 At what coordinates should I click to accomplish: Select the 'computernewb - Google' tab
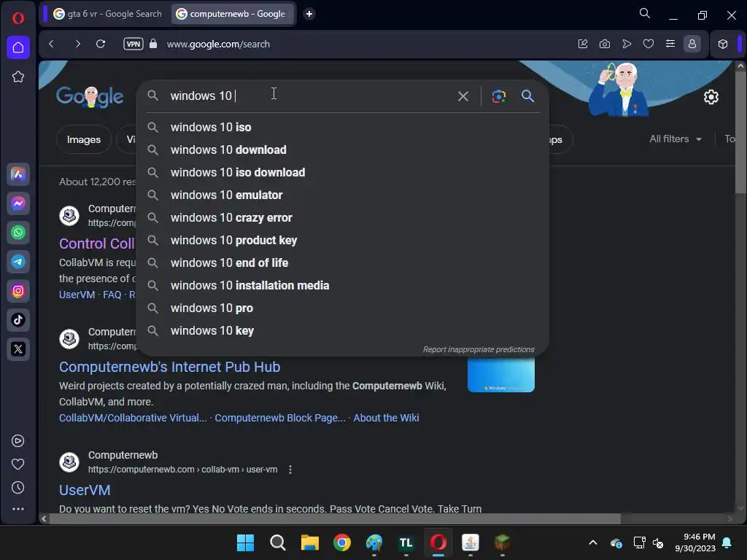pyautogui.click(x=231, y=14)
